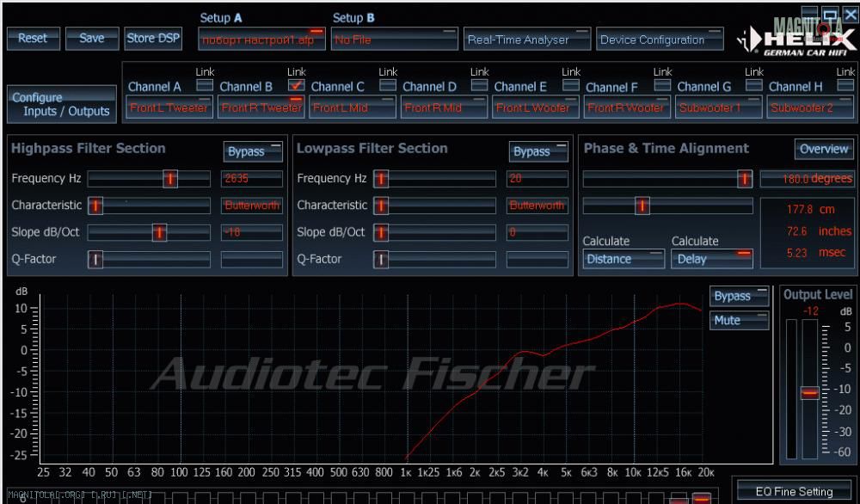Image resolution: width=860 pixels, height=504 pixels.
Task: Click the Output Level fader handle
Action: (x=809, y=392)
